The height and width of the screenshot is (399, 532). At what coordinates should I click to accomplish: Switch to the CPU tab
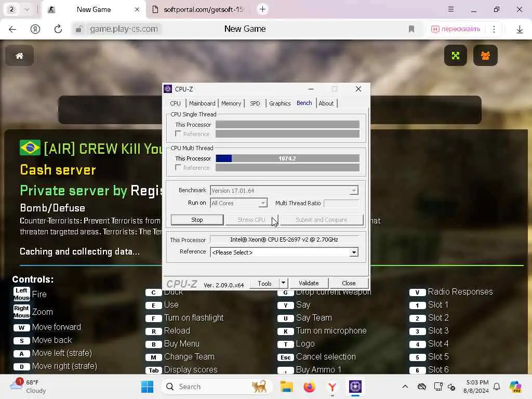tap(176, 103)
